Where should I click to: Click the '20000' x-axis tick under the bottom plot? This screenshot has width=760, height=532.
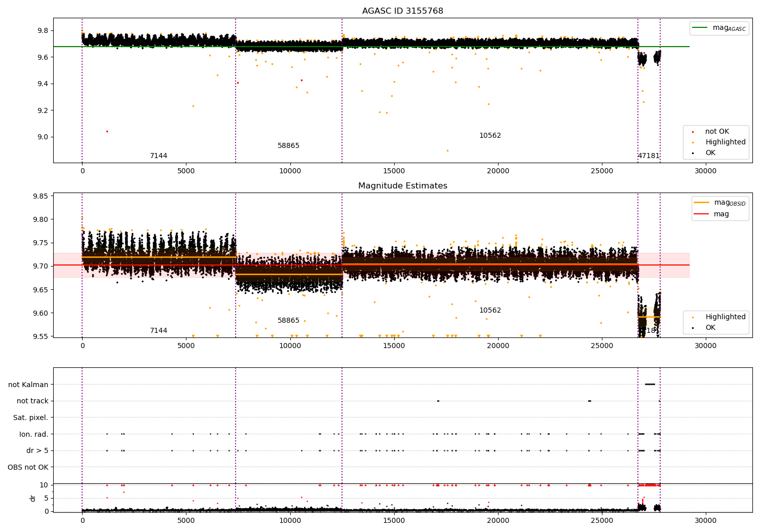point(498,520)
